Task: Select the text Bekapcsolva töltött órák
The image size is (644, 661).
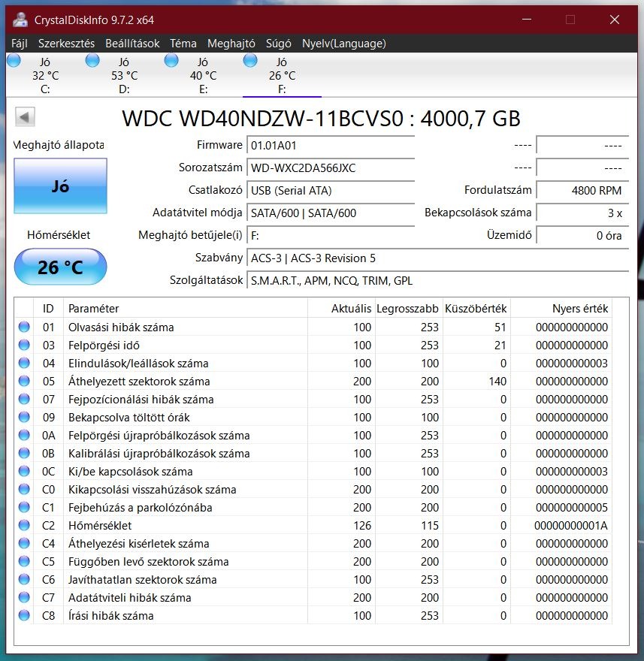Action: 129,418
